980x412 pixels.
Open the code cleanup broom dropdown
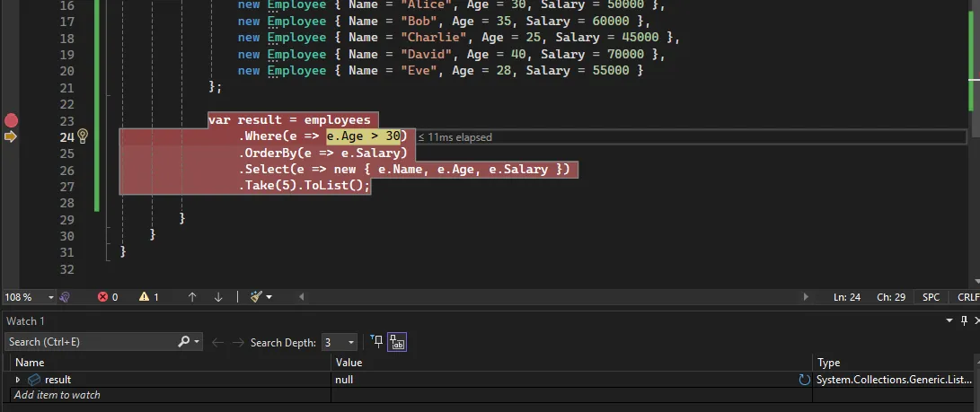(261, 297)
